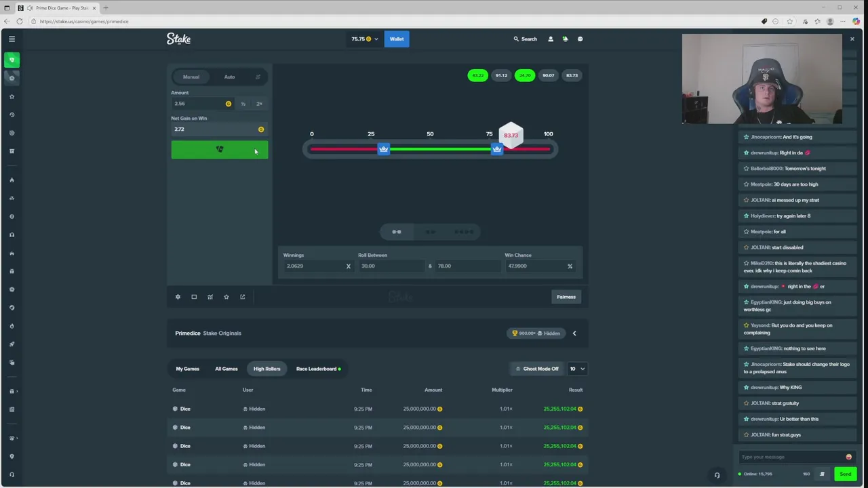
Task: Click the Winnings multiplier field
Action: (x=318, y=266)
